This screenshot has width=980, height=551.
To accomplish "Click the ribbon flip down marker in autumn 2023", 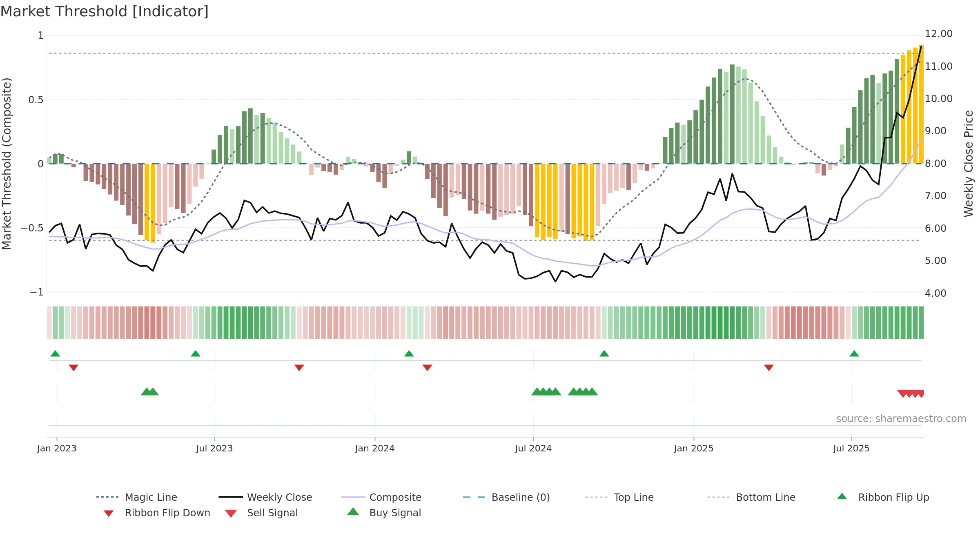I will coord(299,368).
